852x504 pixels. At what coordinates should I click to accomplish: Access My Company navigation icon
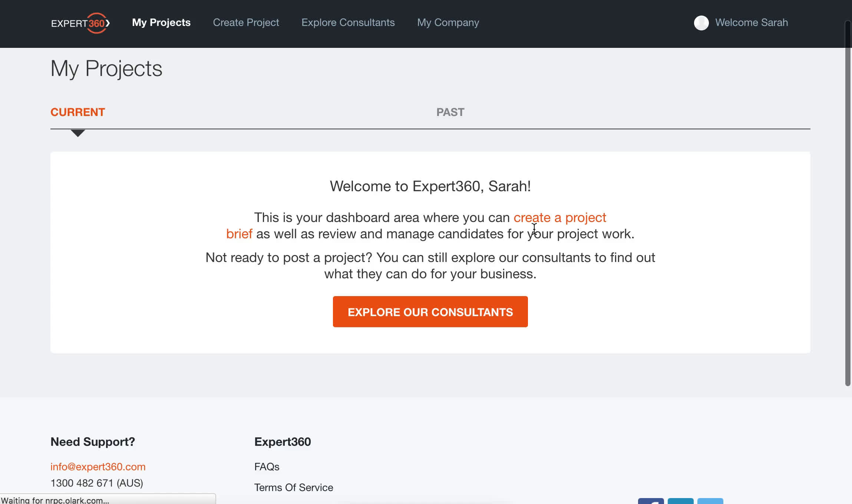click(448, 23)
